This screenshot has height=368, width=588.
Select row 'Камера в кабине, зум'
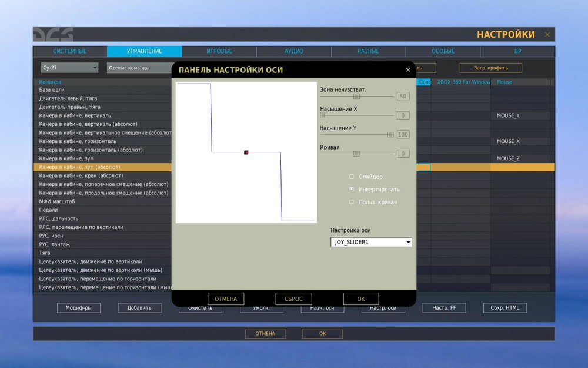102,158
